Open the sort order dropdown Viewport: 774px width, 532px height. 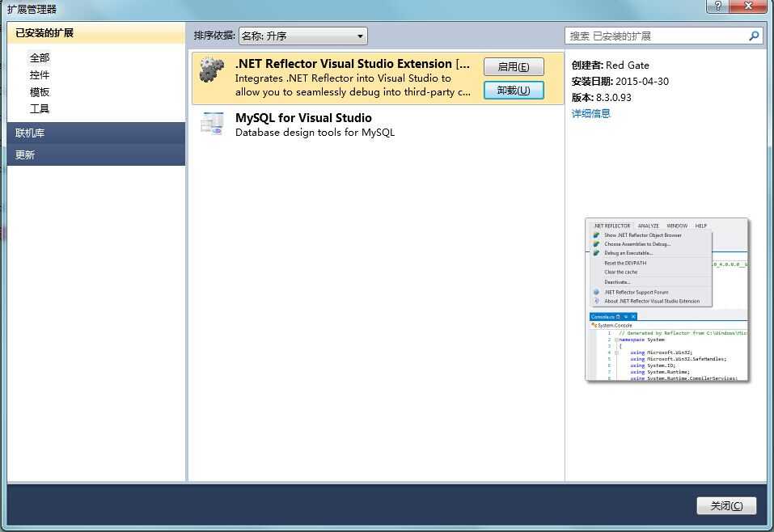(x=303, y=36)
